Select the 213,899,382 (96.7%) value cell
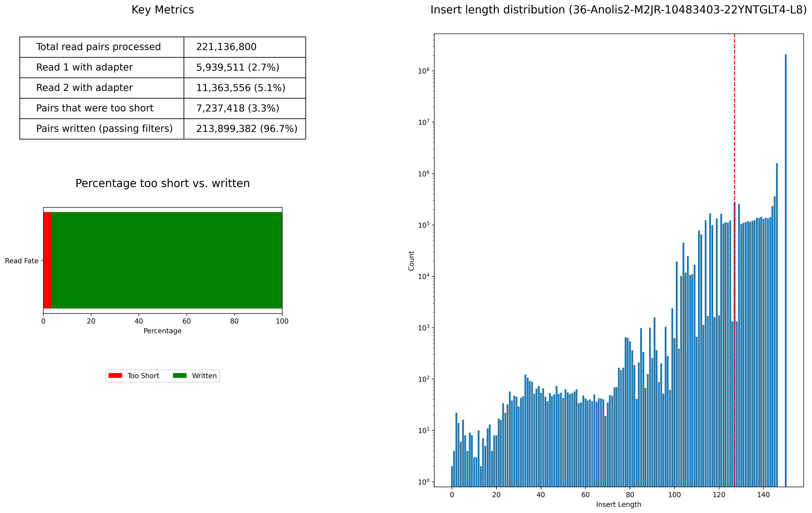This screenshot has height=513, width=812. [x=247, y=128]
